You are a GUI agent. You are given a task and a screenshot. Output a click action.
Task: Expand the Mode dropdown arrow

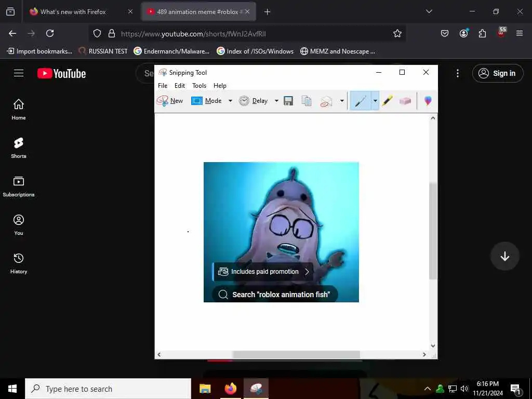(230, 101)
